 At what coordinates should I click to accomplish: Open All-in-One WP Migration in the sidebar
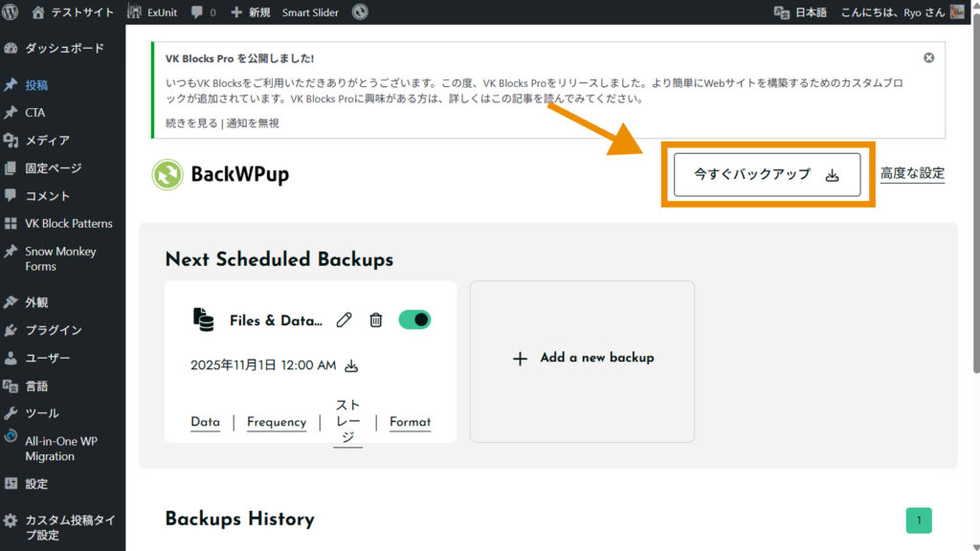click(61, 449)
